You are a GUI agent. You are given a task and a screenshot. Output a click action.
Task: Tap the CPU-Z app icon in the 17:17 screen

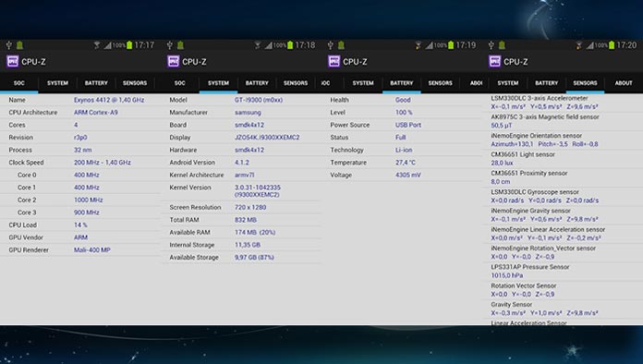(x=12, y=62)
